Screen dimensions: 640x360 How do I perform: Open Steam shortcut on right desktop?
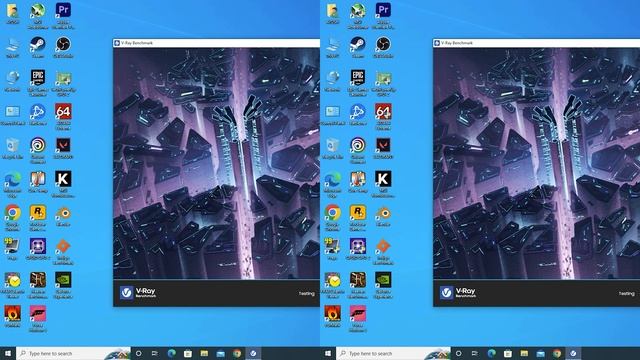point(358,44)
